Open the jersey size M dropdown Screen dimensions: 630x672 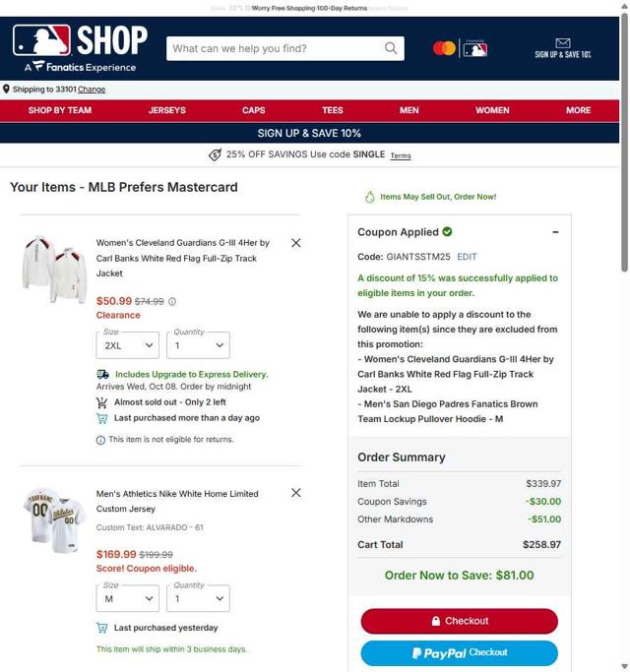click(128, 599)
